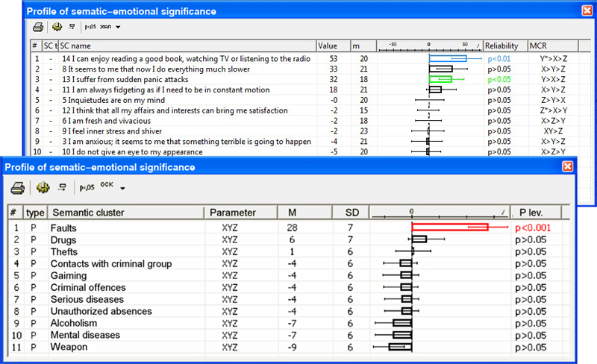Click the 'P lev.' column header

pos(535,213)
